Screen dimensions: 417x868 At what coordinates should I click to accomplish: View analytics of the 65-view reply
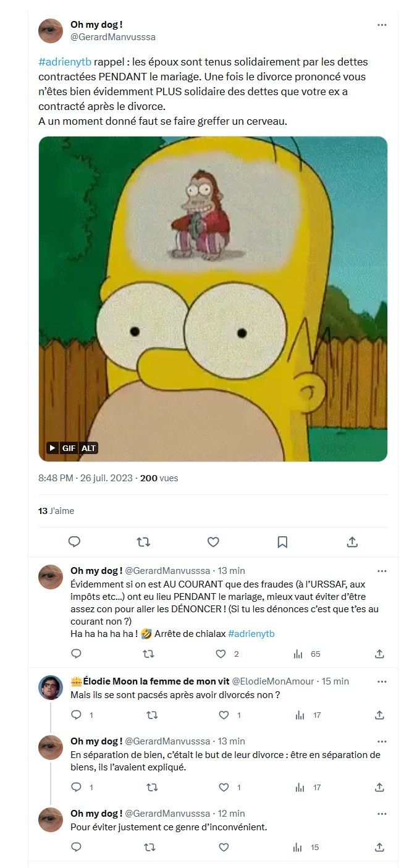pyautogui.click(x=298, y=654)
